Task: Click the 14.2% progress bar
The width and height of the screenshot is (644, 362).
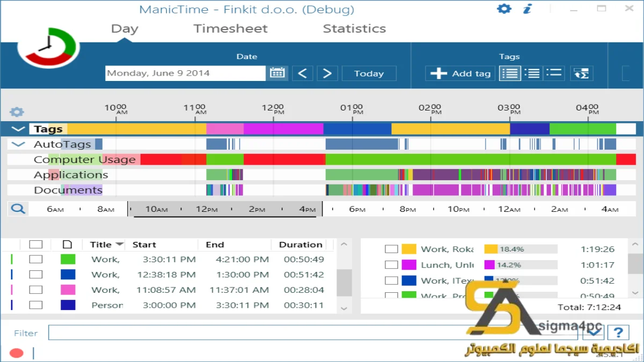Action: 521,265
